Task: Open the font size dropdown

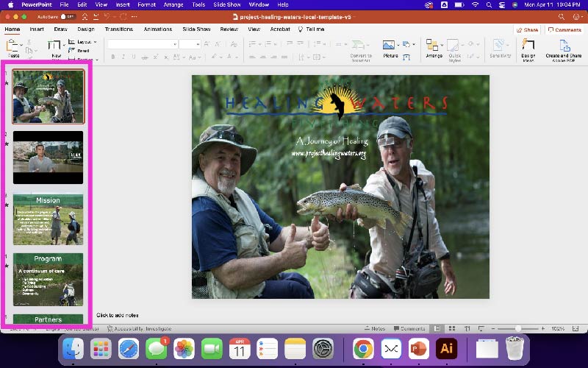Action: 198,44
